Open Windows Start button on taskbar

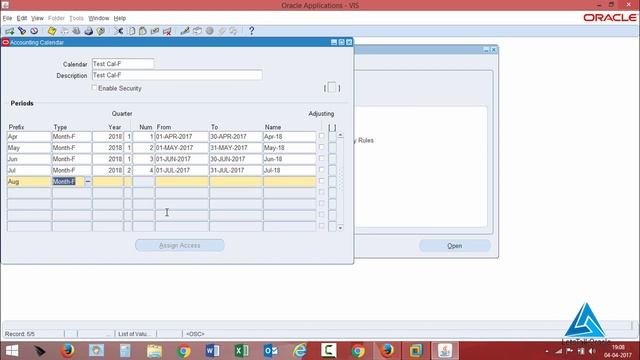click(x=12, y=351)
